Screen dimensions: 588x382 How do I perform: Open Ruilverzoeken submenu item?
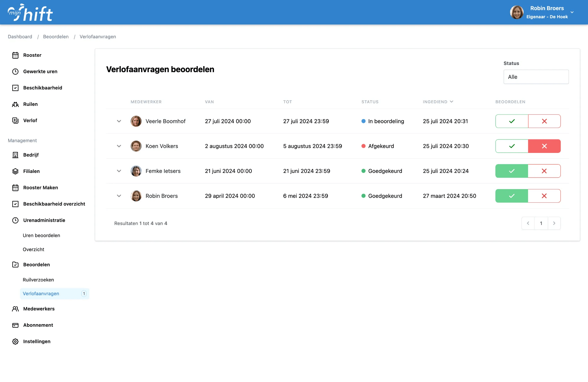[38, 280]
